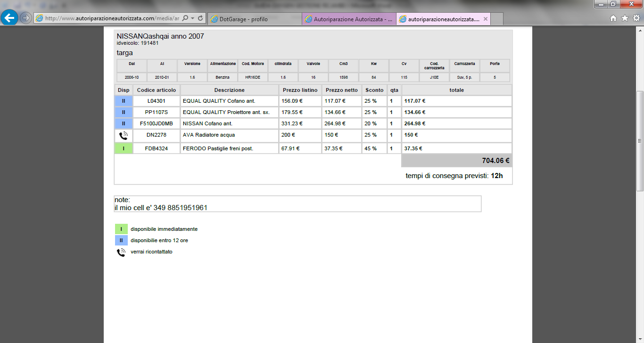Open a new blank tab

(x=497, y=19)
